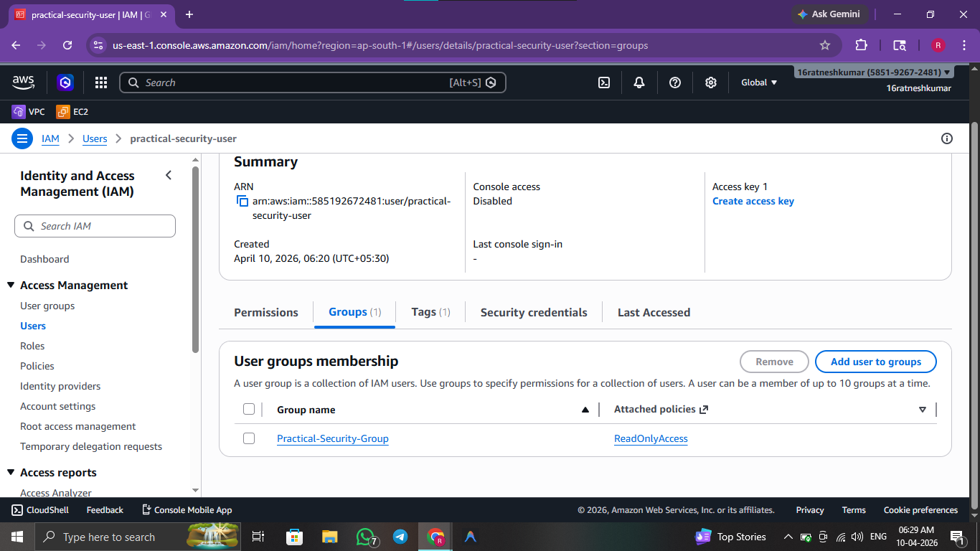The height and width of the screenshot is (551, 980).
Task: Open the VPC shortcut in the favorites bar
Action: (x=29, y=112)
